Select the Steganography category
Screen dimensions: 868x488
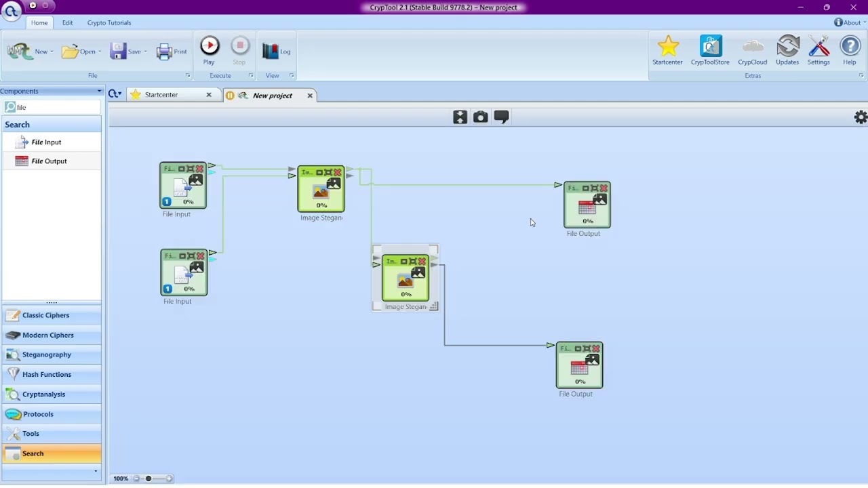[46, 354]
